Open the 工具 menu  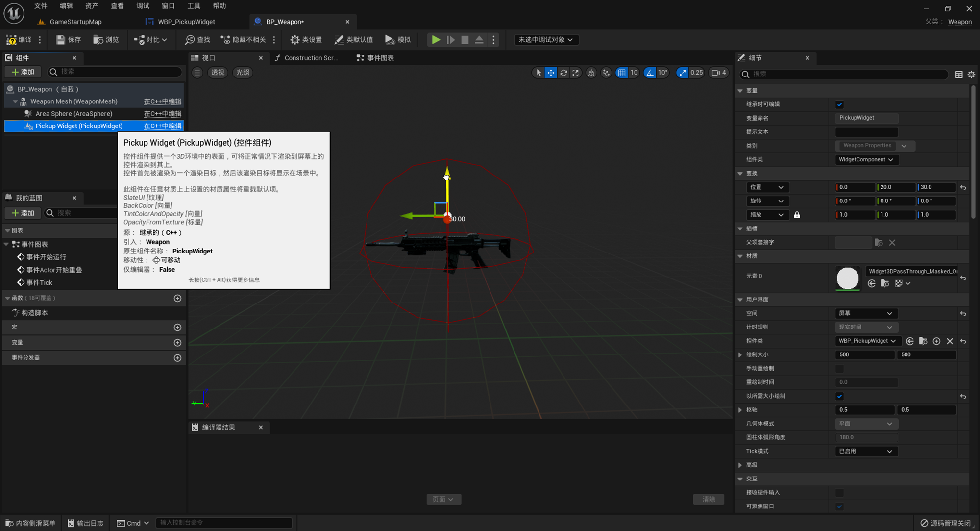194,6
